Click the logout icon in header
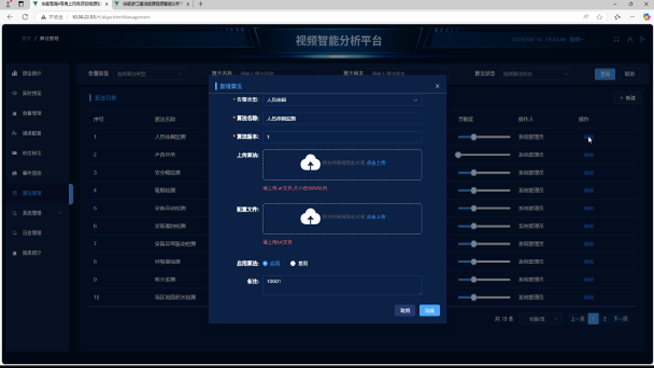654x368 pixels. [642, 39]
